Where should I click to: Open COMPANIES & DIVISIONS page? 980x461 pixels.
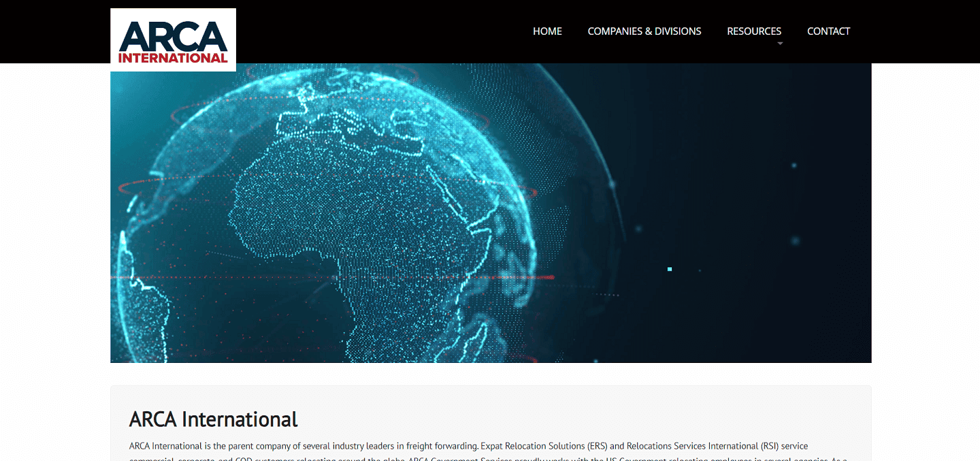pyautogui.click(x=644, y=31)
